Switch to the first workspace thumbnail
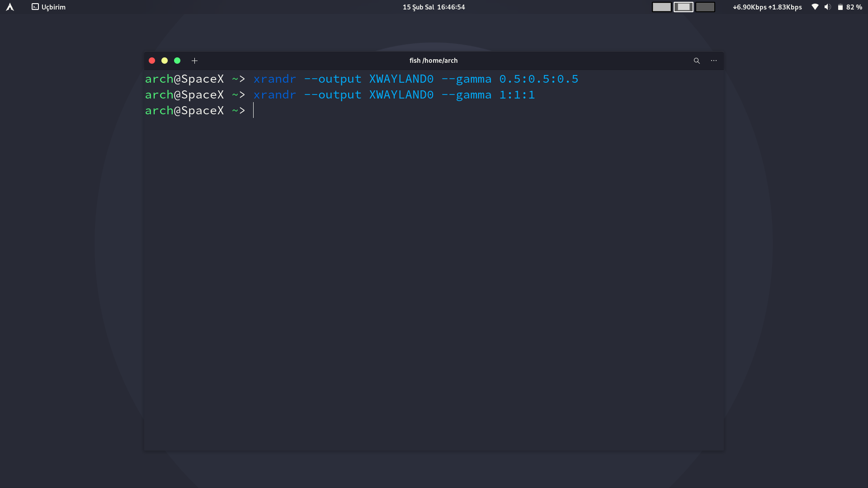Screen dimensions: 868x488 point(661,7)
